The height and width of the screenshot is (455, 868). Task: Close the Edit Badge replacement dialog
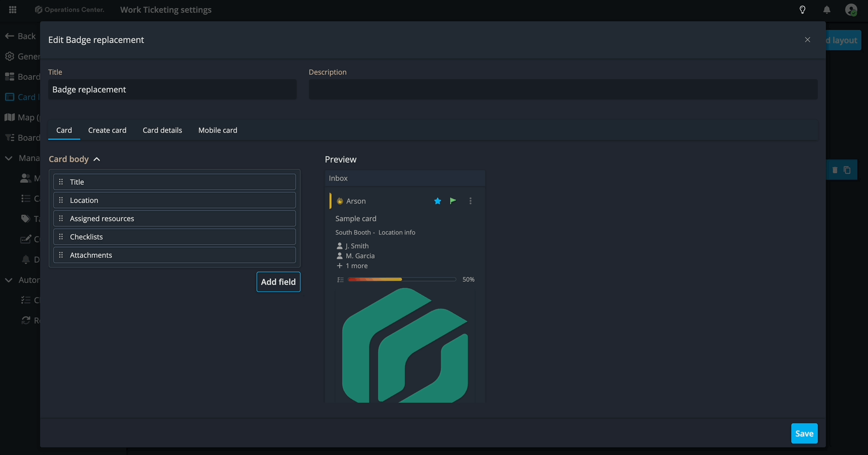(808, 40)
